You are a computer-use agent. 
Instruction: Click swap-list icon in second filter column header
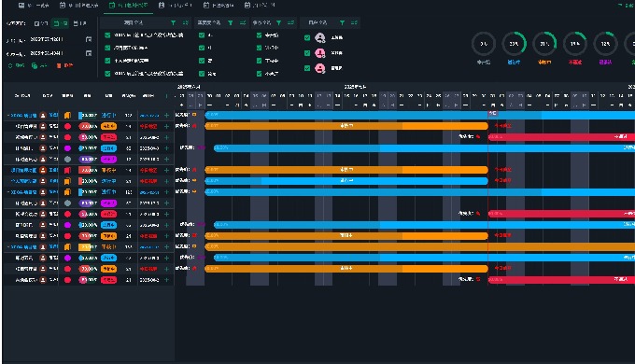[x=243, y=23]
